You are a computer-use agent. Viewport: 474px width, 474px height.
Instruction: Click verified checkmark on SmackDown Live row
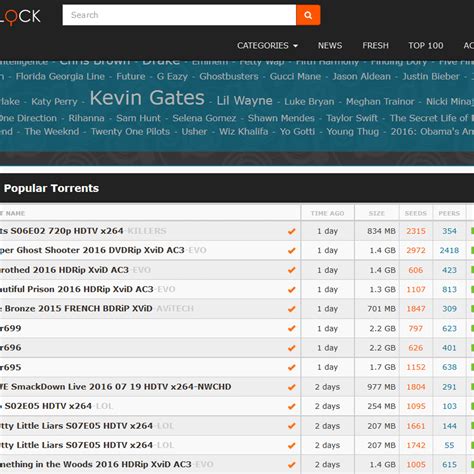coord(292,387)
